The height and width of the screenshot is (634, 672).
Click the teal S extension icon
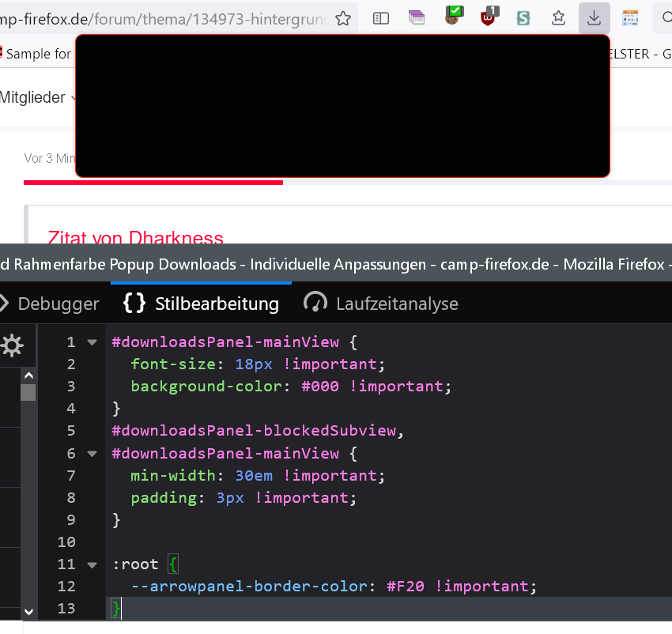(523, 18)
